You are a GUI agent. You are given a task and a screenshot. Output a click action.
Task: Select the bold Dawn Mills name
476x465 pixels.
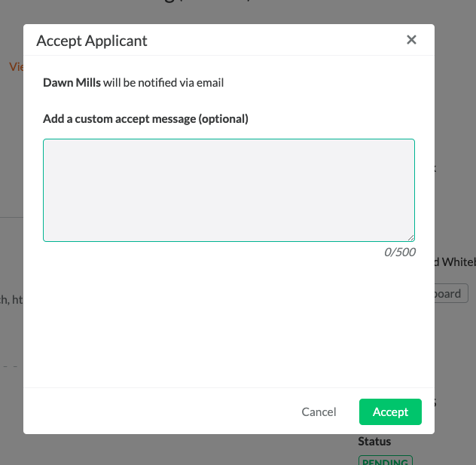click(72, 83)
